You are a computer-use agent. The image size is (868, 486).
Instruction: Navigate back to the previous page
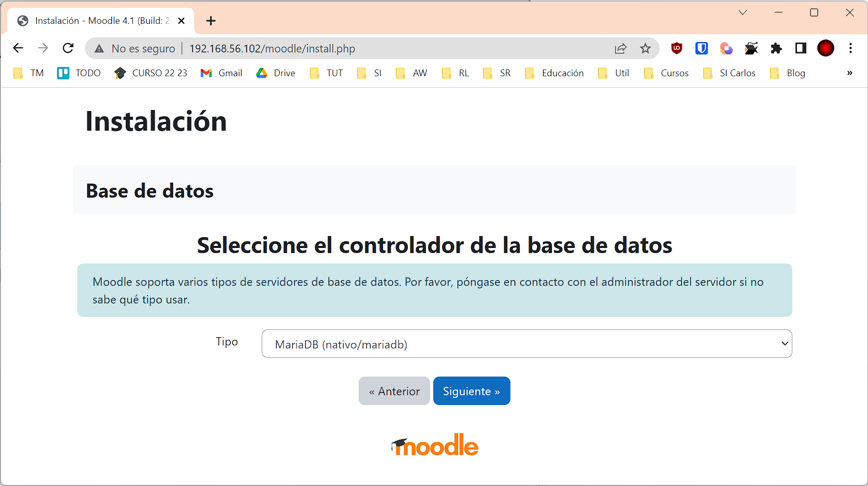pyautogui.click(x=18, y=48)
